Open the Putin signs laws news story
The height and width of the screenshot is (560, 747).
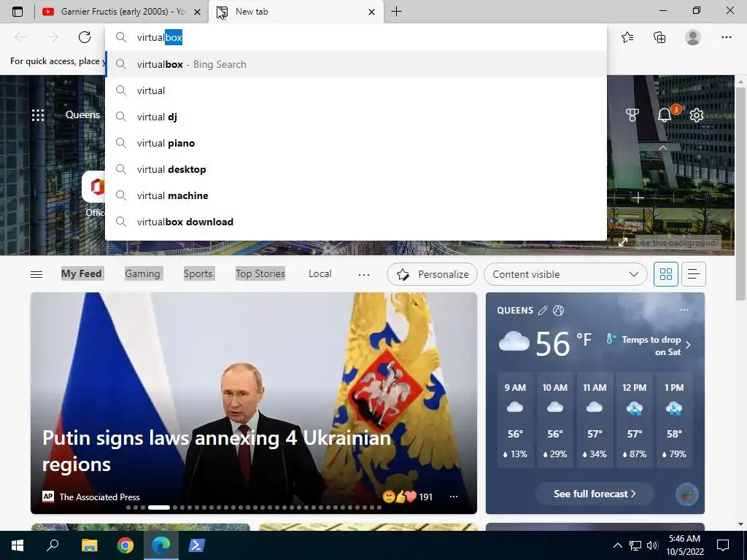[x=216, y=451]
